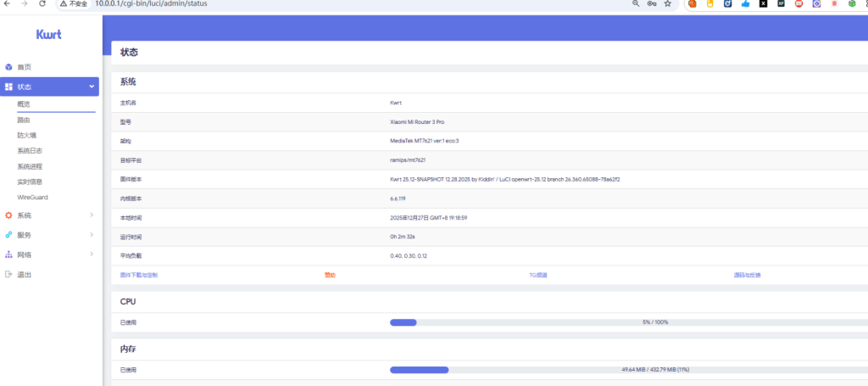
Task: Expand the 服务 submenu arrow
Action: pos(92,235)
